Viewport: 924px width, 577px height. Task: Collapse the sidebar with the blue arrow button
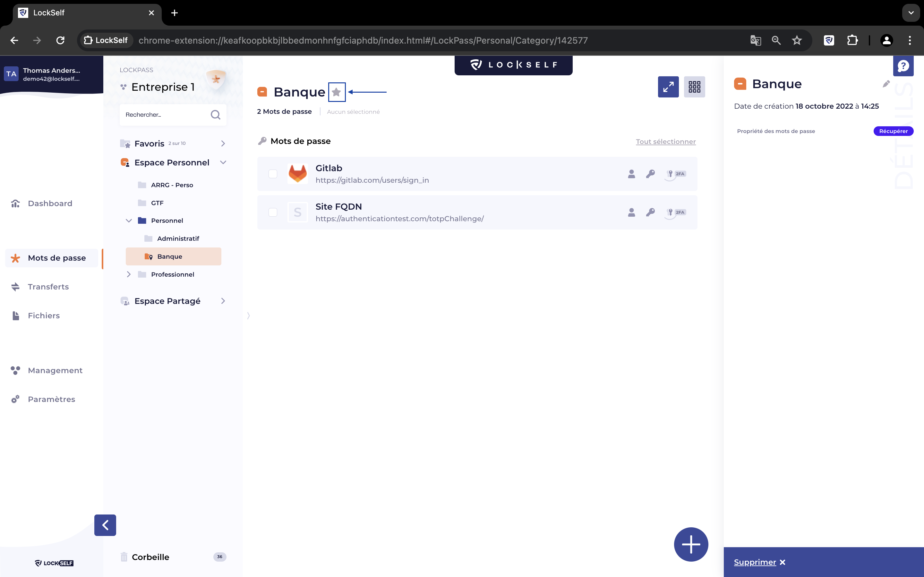[x=105, y=525]
